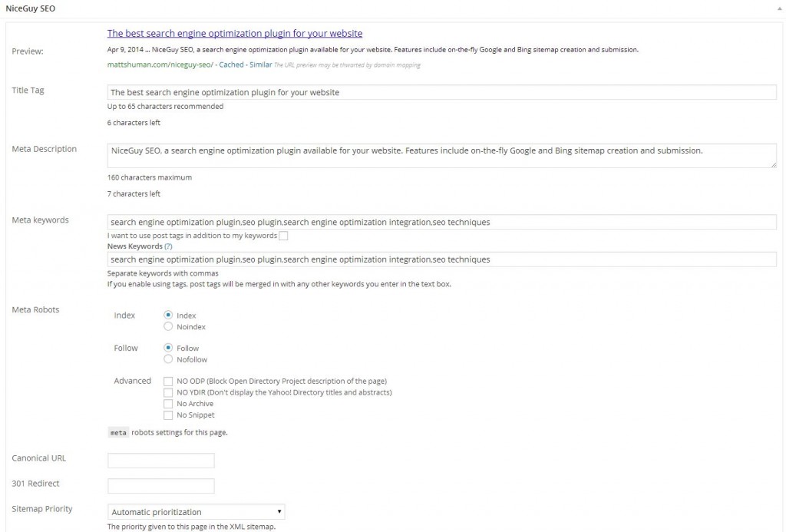
Task: Collapse the NiceGuy SEO panel arrow
Action: coord(780,9)
